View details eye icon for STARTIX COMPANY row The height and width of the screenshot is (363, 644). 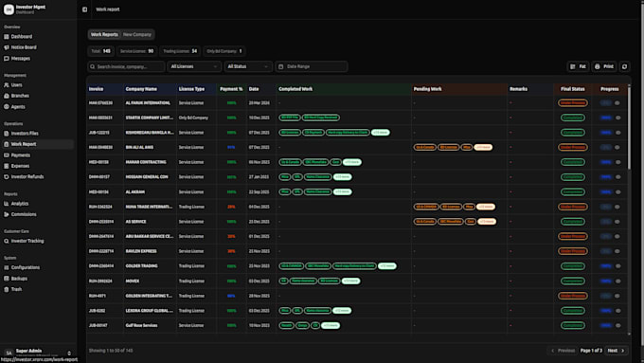[617, 118]
